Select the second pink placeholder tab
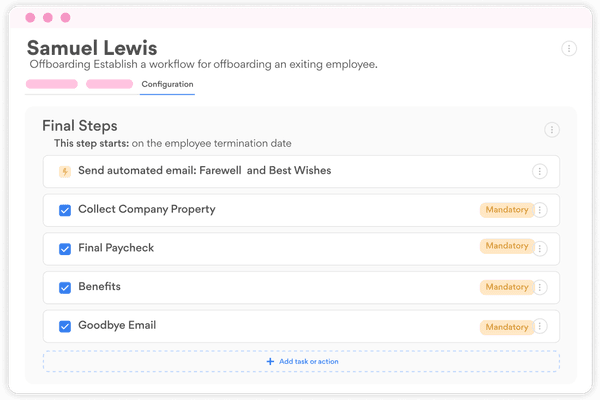The width and height of the screenshot is (600, 400). 110,84
